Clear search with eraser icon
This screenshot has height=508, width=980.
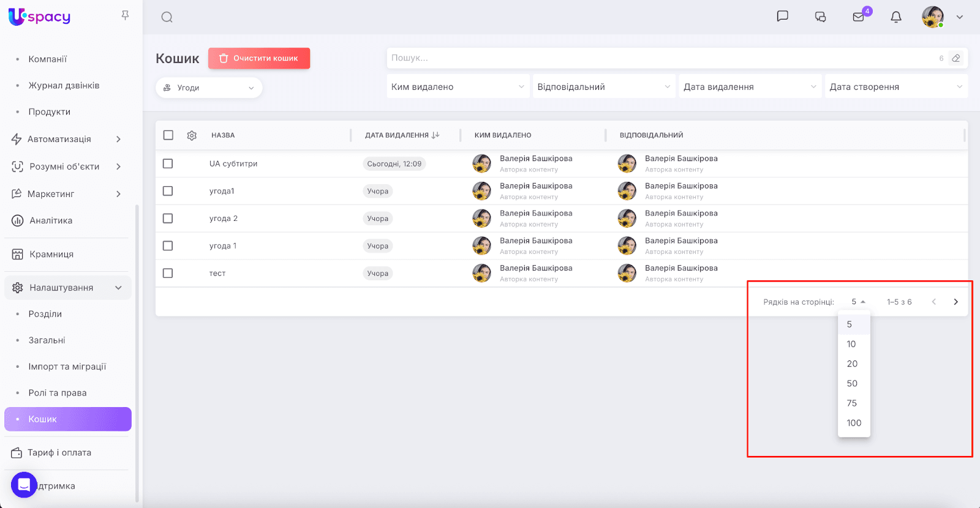click(956, 58)
